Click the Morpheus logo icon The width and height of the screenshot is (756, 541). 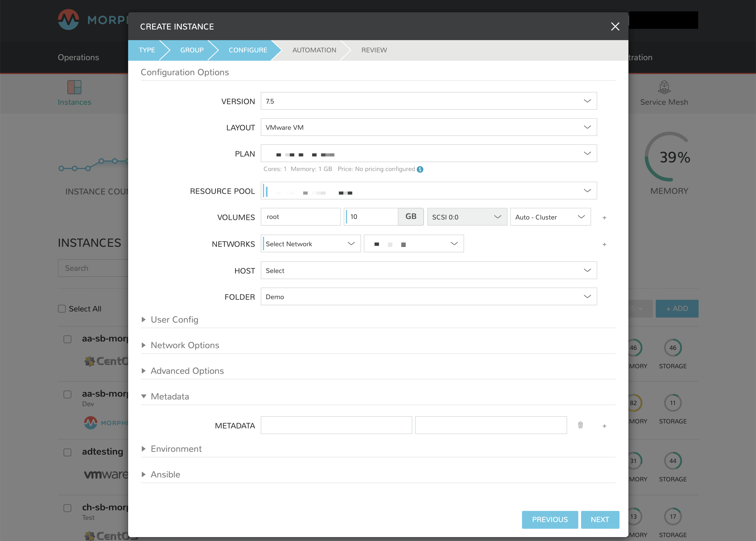point(69,20)
